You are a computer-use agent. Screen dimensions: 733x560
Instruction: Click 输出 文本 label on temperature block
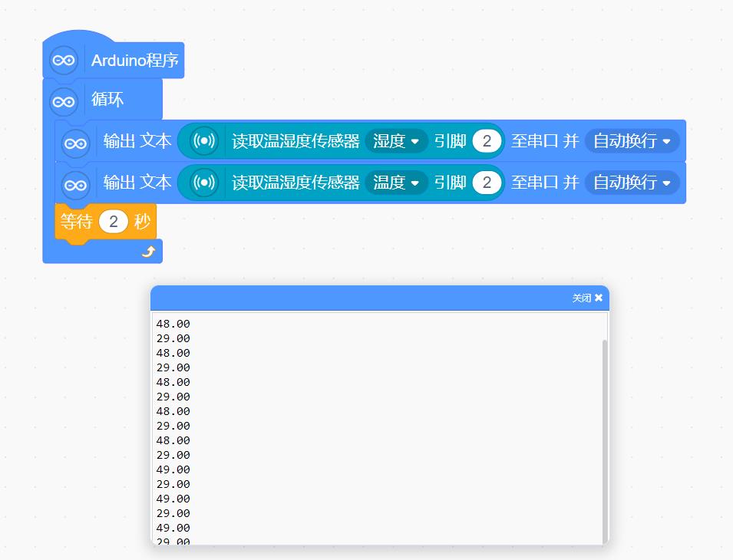click(137, 182)
